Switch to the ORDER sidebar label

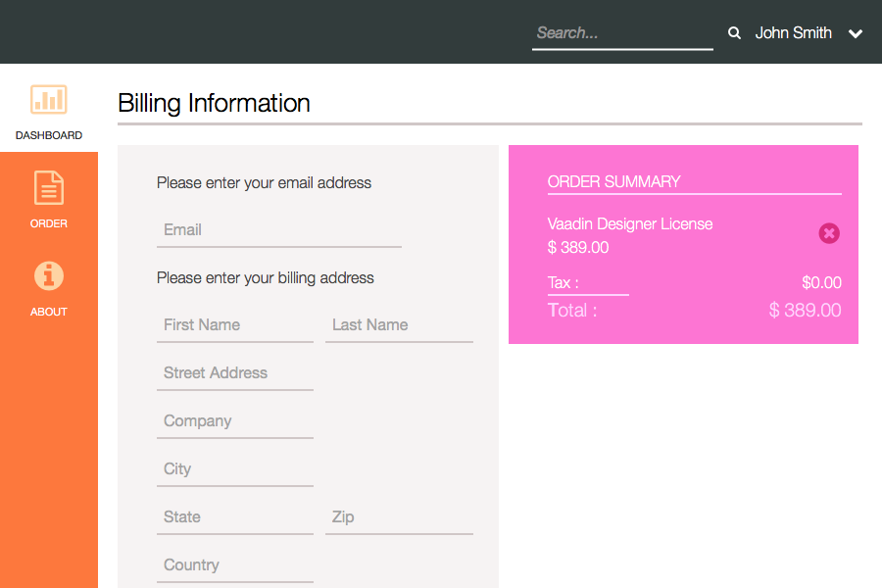tap(49, 223)
